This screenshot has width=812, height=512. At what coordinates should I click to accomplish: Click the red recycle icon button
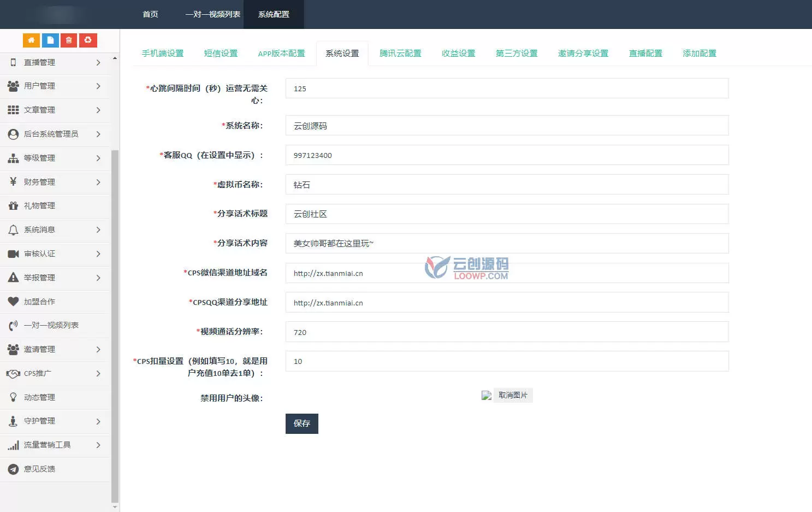point(88,40)
